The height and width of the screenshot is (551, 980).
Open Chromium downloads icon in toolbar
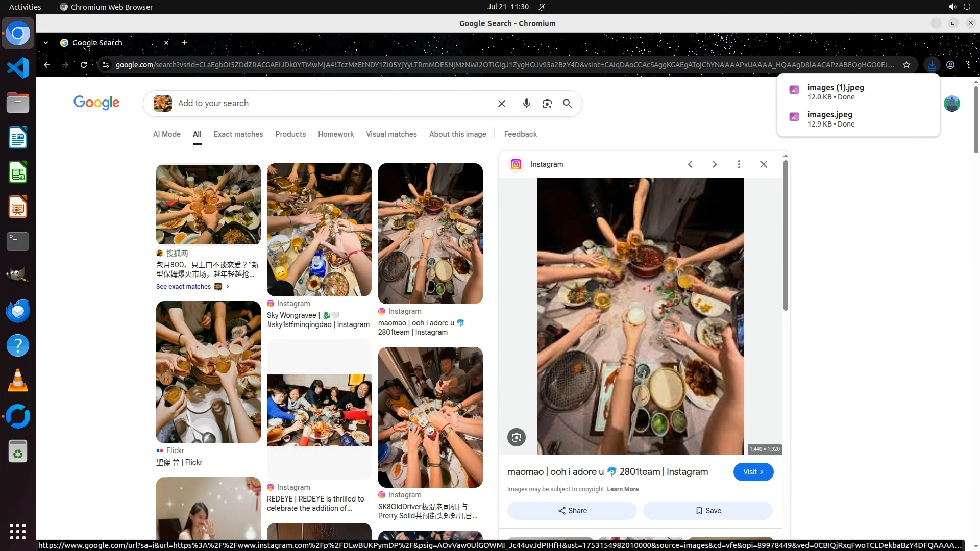click(932, 65)
